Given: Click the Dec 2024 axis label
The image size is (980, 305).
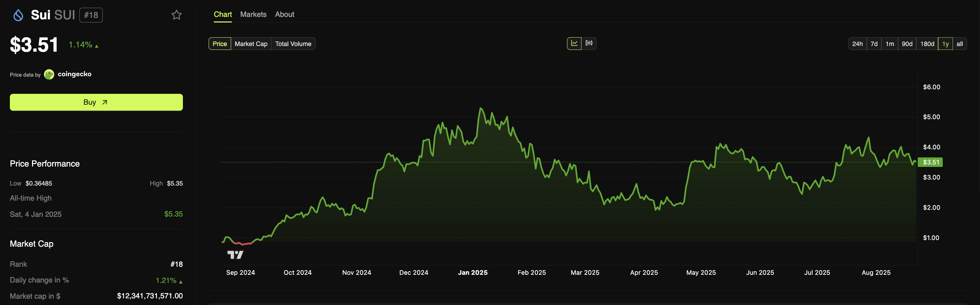Looking at the screenshot, I should point(414,272).
